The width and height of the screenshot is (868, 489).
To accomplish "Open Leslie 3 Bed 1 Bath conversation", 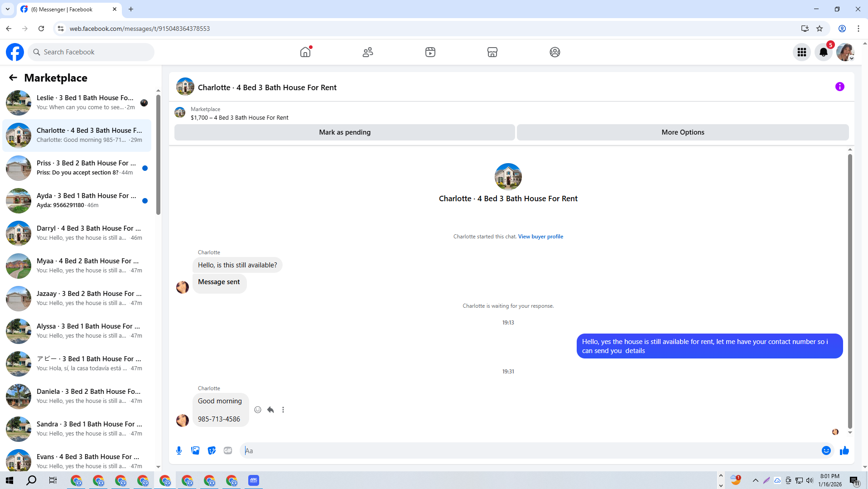I will [77, 102].
